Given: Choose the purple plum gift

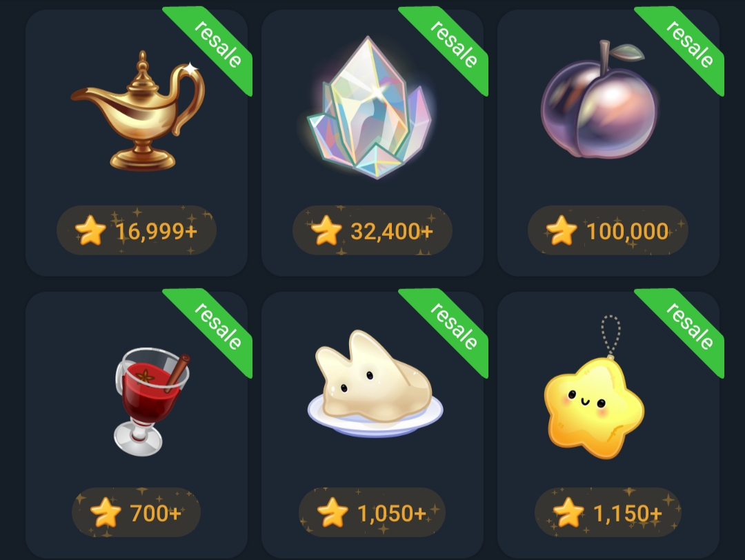Looking at the screenshot, I should tap(599, 100).
